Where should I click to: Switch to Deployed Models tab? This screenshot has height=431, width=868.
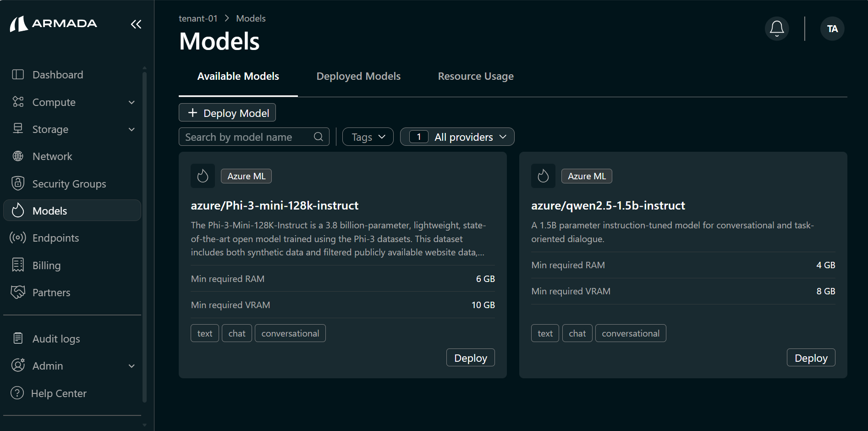358,76
